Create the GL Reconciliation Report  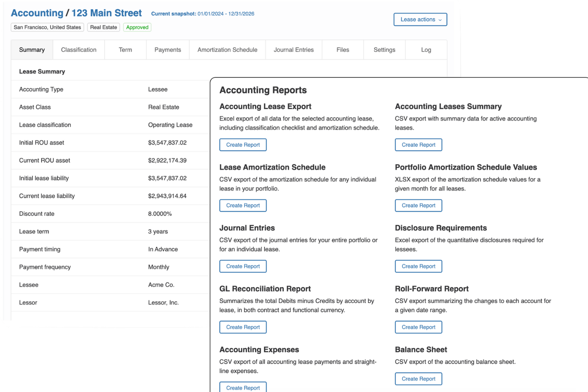pos(243,327)
